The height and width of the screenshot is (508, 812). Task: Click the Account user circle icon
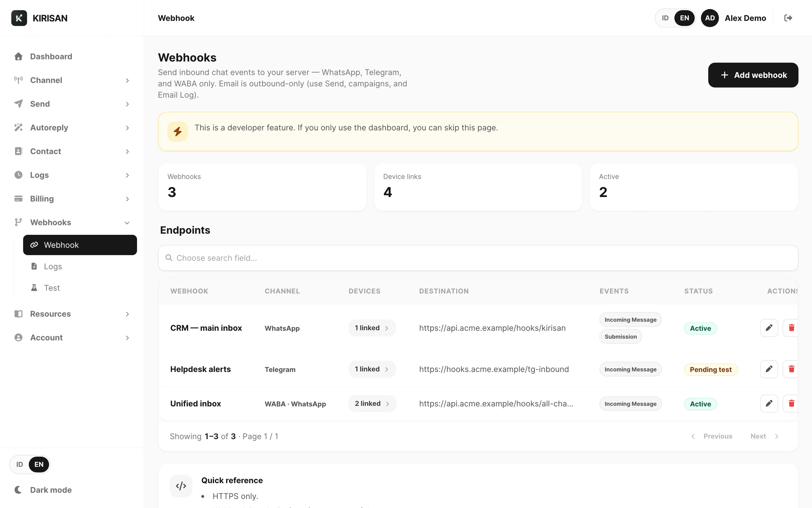point(18,337)
